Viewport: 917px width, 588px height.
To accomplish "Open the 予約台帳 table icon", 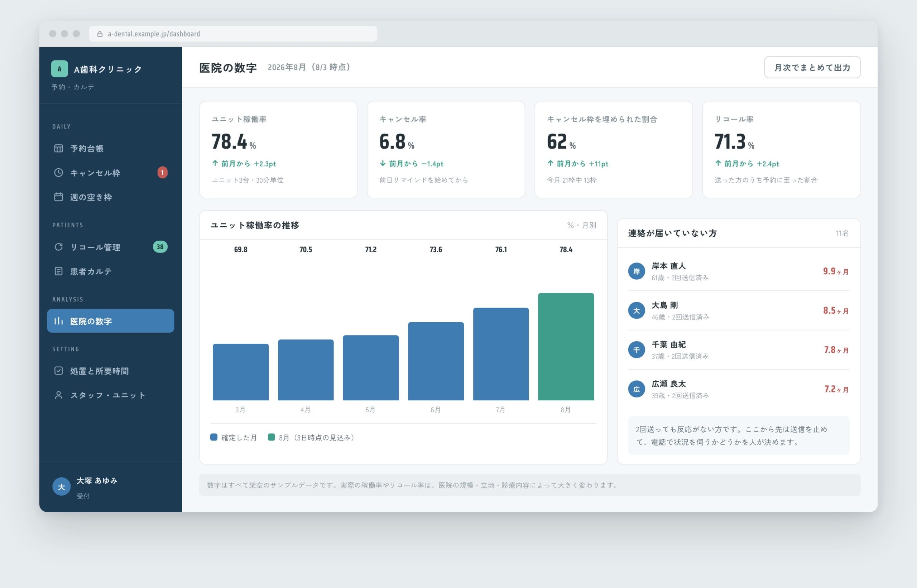I will click(58, 148).
